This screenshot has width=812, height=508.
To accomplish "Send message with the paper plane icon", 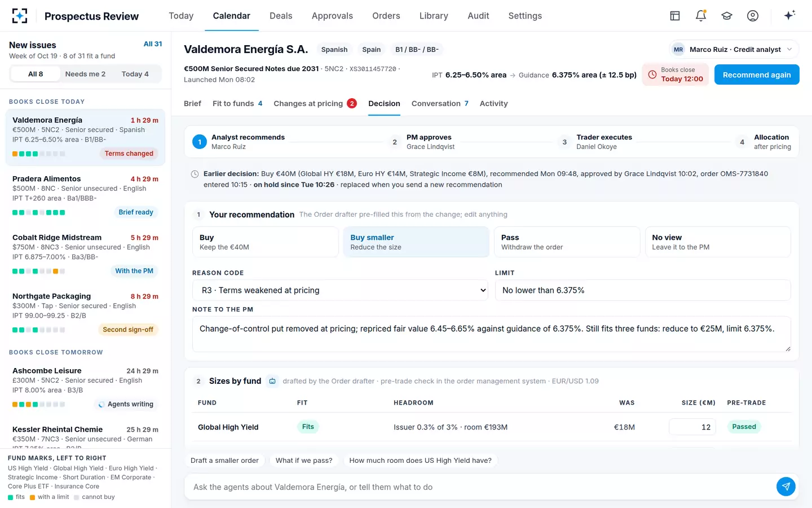I will pyautogui.click(x=786, y=487).
